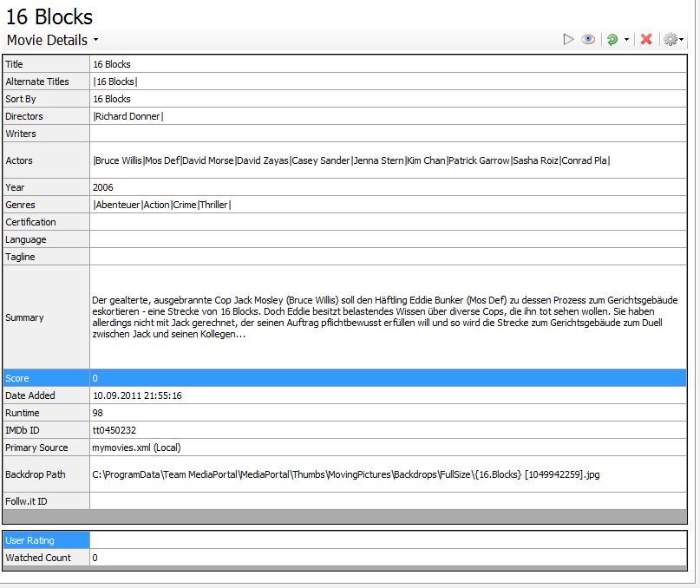The image size is (700, 588).
Task: Select the Watched Count value field
Action: pos(388,558)
